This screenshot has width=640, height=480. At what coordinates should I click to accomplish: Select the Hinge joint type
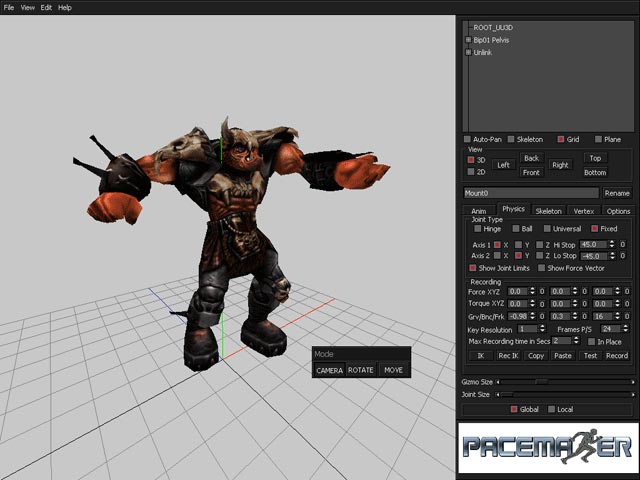coord(477,229)
